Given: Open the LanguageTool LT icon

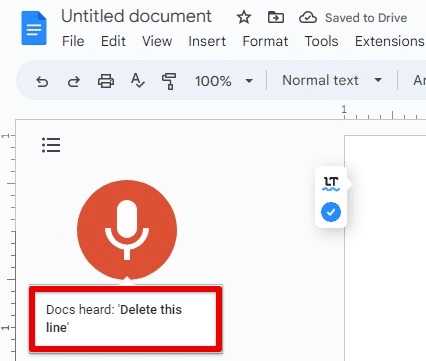Looking at the screenshot, I should click(331, 184).
